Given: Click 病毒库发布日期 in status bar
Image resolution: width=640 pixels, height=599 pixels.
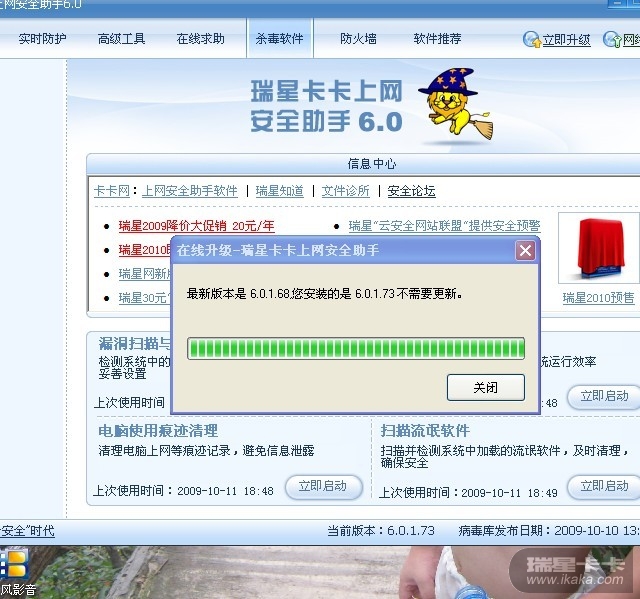Looking at the screenshot, I should click(548, 530).
